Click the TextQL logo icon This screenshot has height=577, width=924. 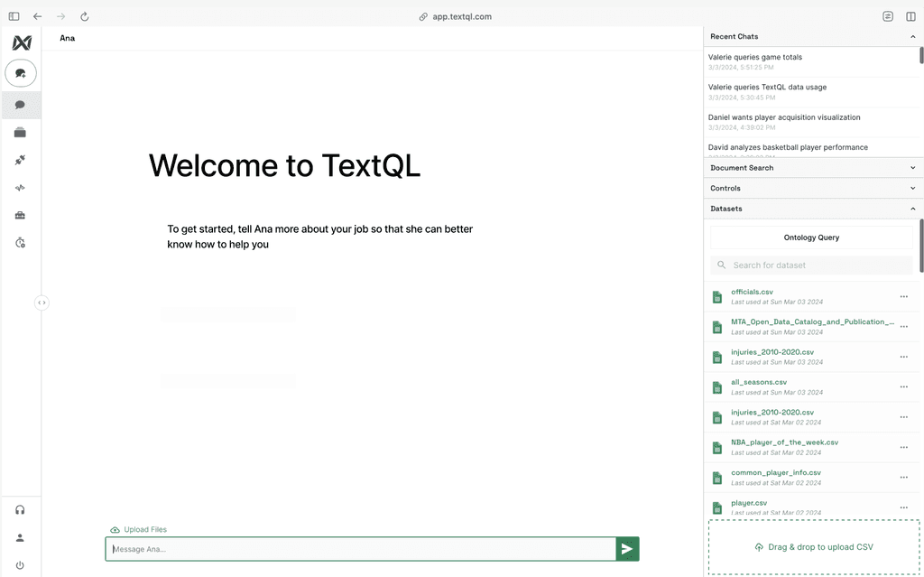[22, 42]
